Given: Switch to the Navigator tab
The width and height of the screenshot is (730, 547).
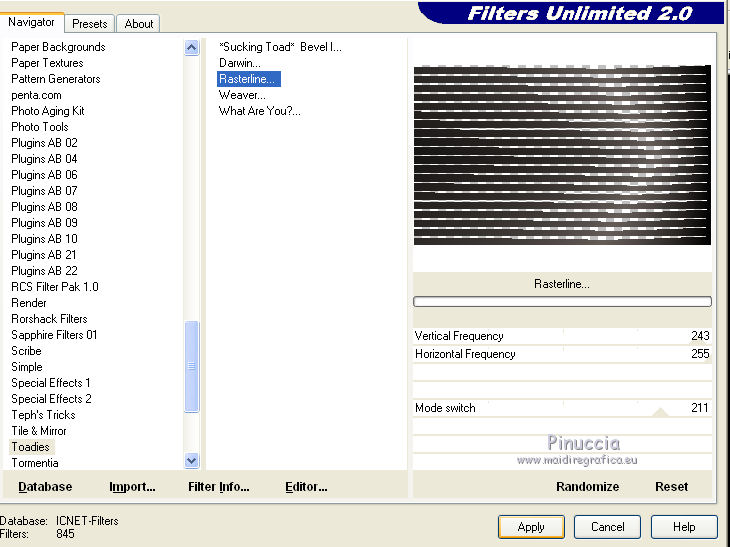Looking at the screenshot, I should [31, 22].
